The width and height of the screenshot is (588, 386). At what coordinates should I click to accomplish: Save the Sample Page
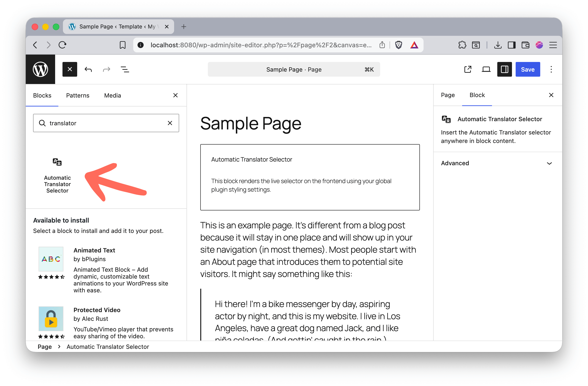click(x=527, y=69)
